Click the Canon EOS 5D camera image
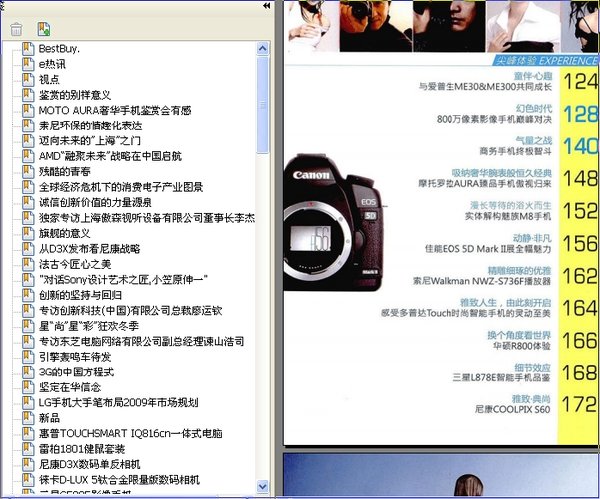 (x=334, y=222)
